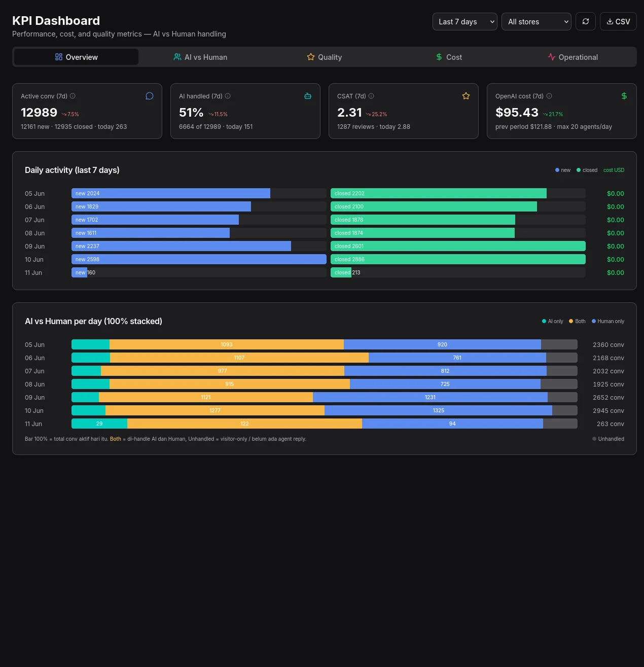Open the Last 7 days dropdown

pos(464,22)
